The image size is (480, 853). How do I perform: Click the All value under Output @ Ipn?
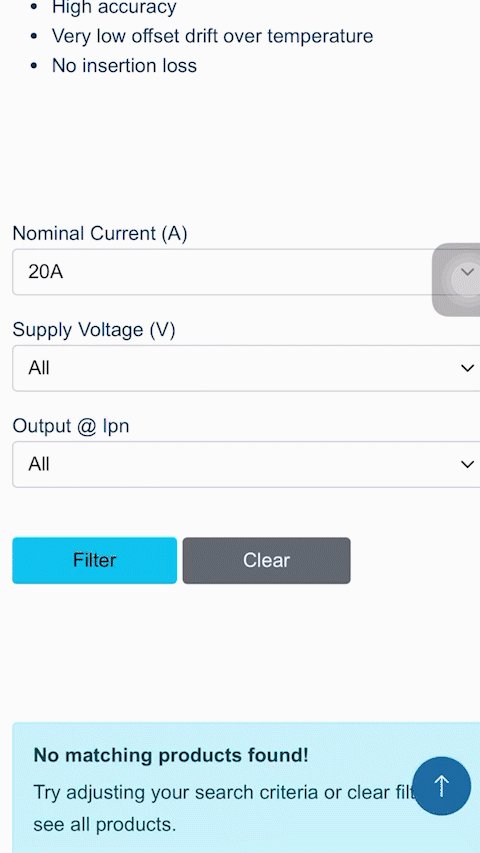pos(39,464)
